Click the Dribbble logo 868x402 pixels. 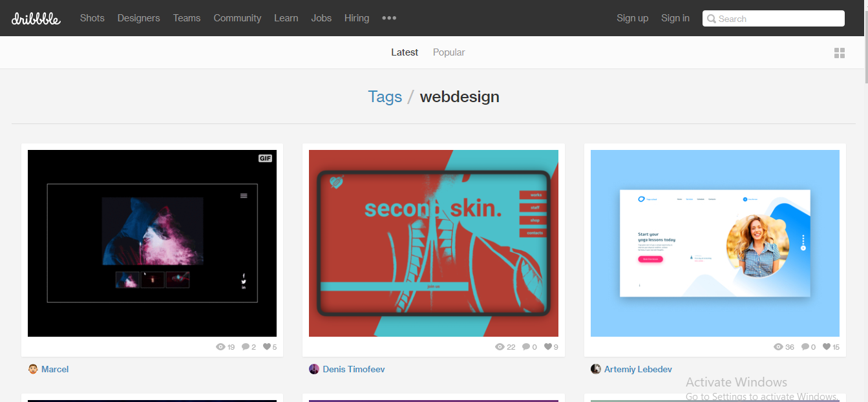(36, 18)
